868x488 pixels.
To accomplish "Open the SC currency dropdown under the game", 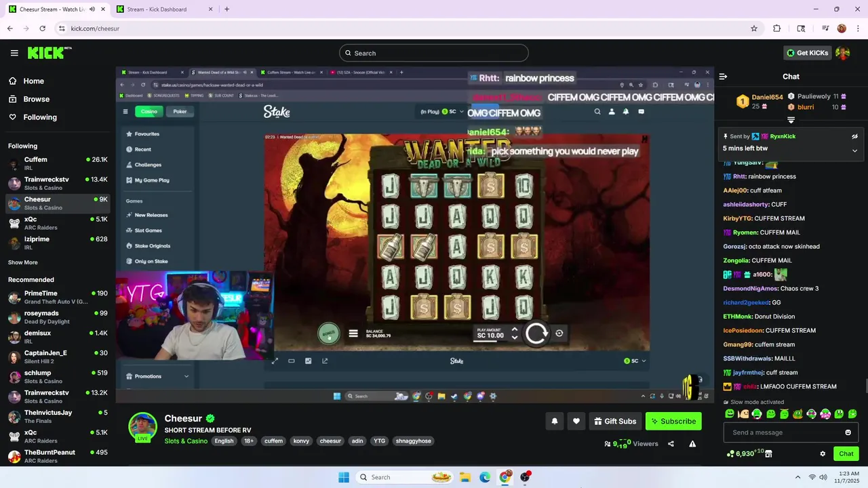I will point(635,361).
